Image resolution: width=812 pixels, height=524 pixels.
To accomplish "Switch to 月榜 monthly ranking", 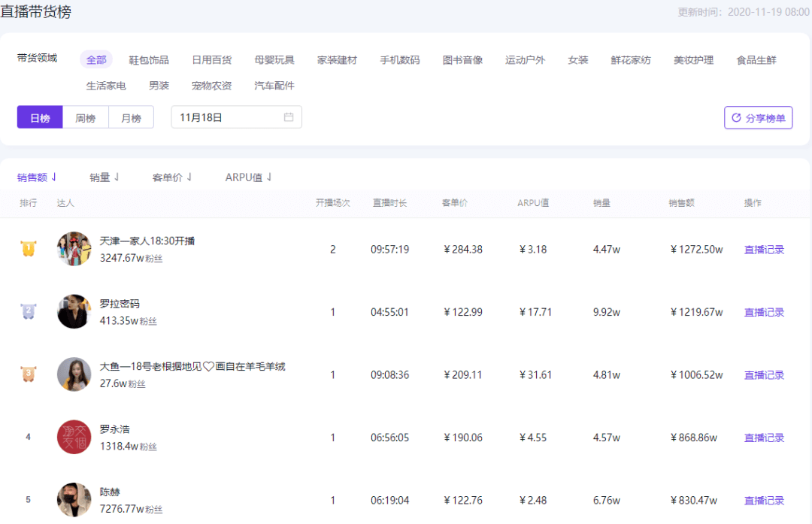I will coord(131,118).
